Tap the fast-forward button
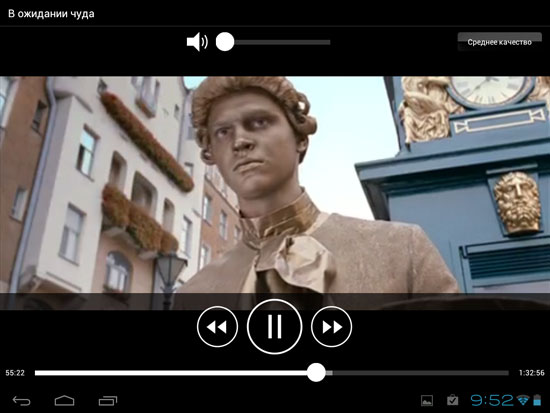This screenshot has width=550, height=413. (x=331, y=327)
